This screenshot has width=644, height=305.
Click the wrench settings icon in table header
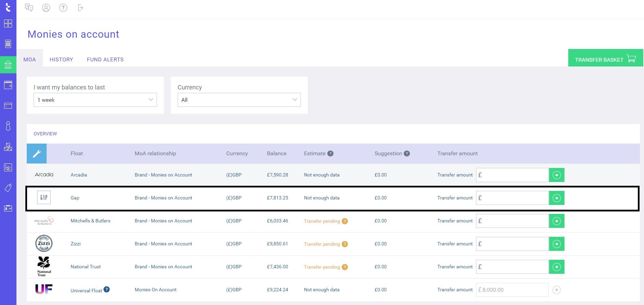[37, 154]
